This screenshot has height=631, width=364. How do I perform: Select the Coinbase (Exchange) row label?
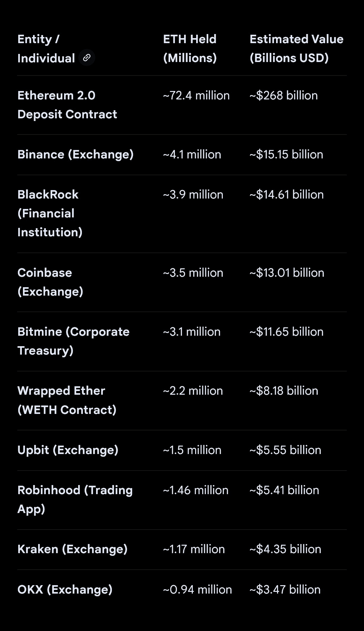50,282
